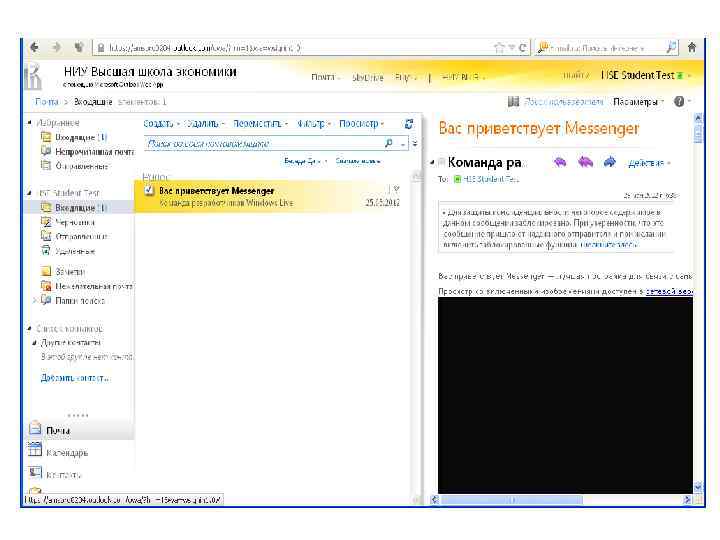720x540 pixels.
Task: Open the Действия actions dropdown
Action: point(649,163)
